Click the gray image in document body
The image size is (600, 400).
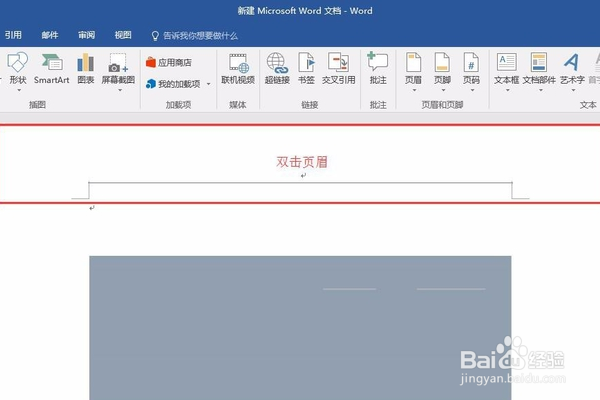300,328
